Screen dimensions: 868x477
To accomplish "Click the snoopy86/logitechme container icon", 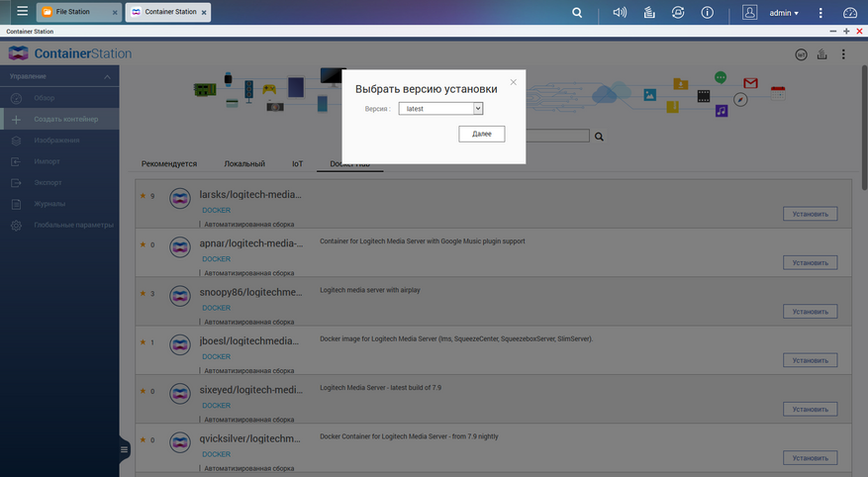I will (180, 296).
